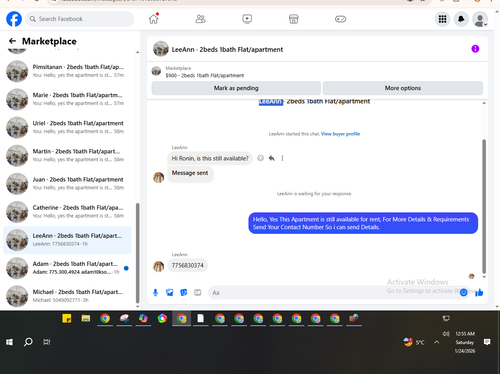Click the Search Facebook field
The width and height of the screenshot is (500, 374).
click(80, 19)
